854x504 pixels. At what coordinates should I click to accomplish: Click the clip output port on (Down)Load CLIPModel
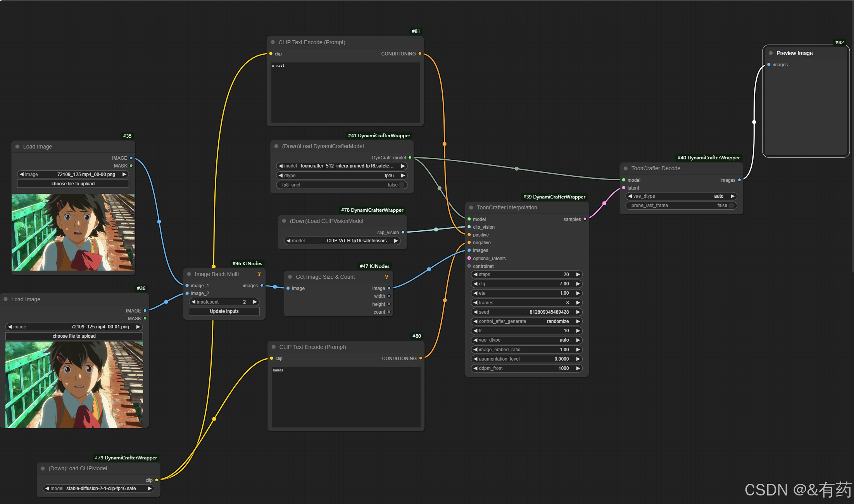pyautogui.click(x=157, y=480)
